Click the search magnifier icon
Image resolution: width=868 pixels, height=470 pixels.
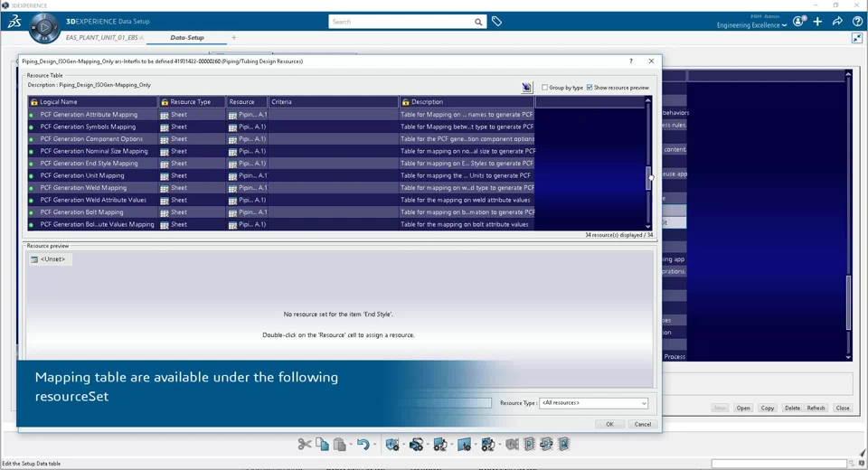tap(478, 22)
